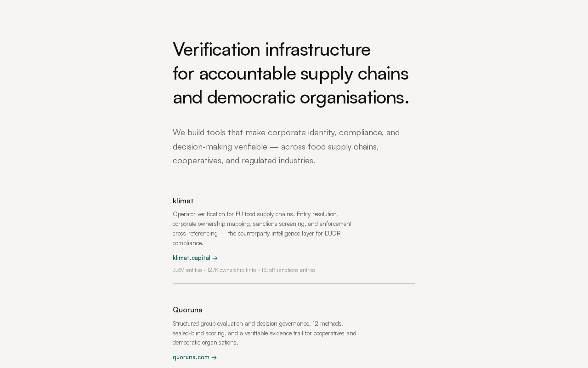Click the arrow icon next to quoruna.com
The width and height of the screenshot is (588, 368).
[214, 358]
